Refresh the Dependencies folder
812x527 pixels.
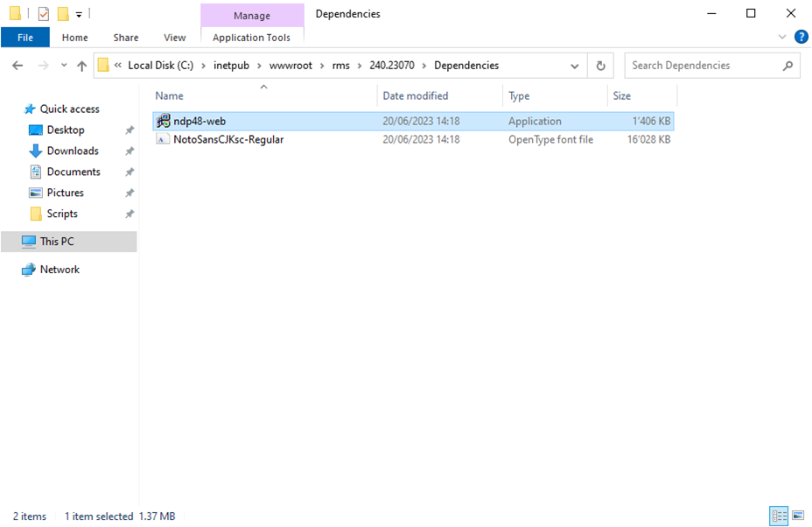point(601,66)
